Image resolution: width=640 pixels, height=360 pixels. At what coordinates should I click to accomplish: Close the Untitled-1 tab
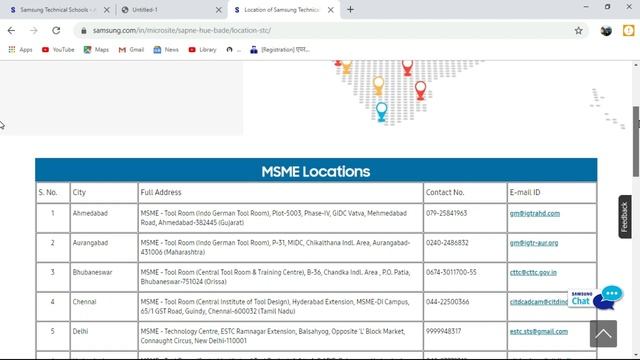click(219, 10)
